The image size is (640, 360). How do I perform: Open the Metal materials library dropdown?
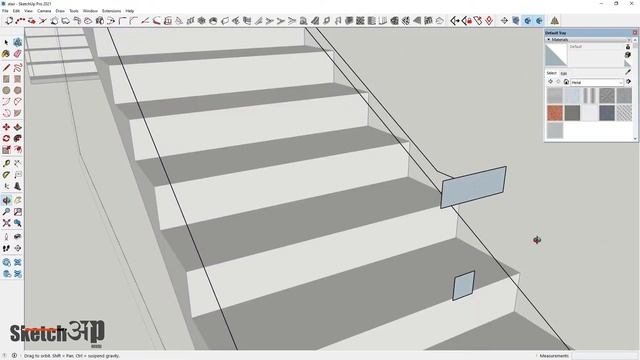point(597,82)
